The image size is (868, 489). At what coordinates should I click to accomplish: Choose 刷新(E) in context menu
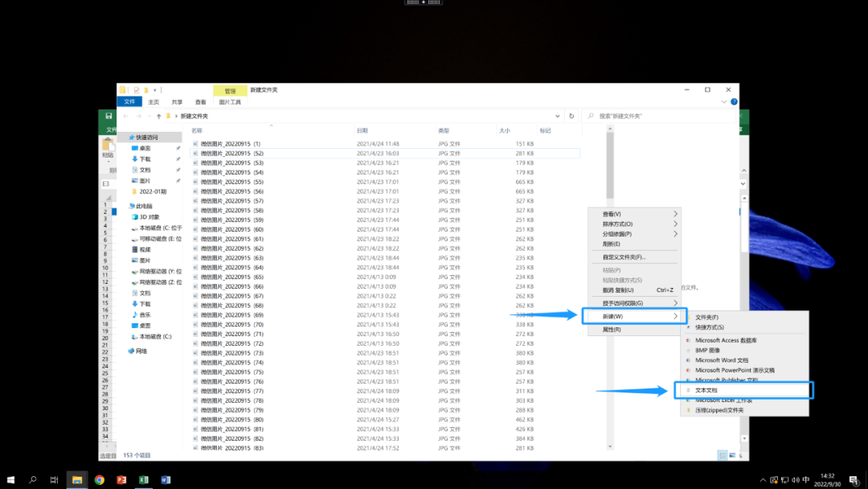tap(634, 244)
